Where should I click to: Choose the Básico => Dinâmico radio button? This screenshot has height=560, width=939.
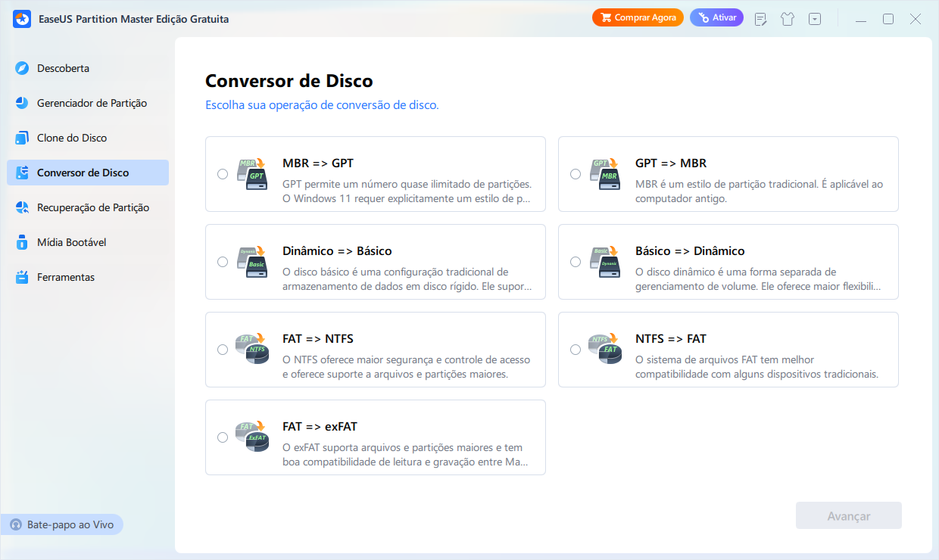[x=576, y=262]
